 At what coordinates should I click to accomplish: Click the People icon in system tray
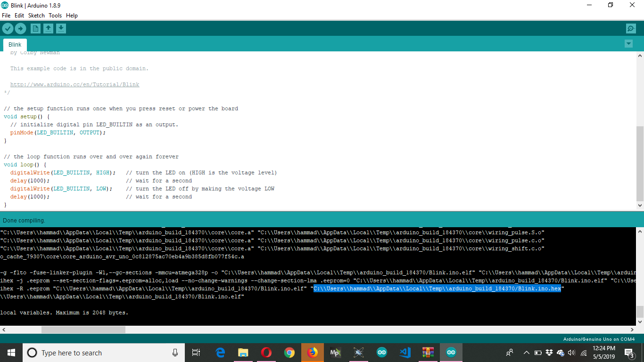coord(510,353)
